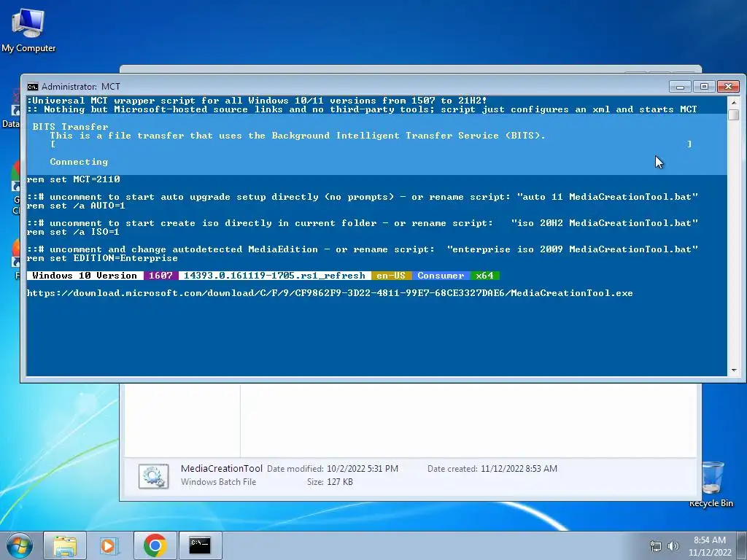Click the Windows Batch File type label
This screenshot has width=747, height=560.
tap(218, 482)
